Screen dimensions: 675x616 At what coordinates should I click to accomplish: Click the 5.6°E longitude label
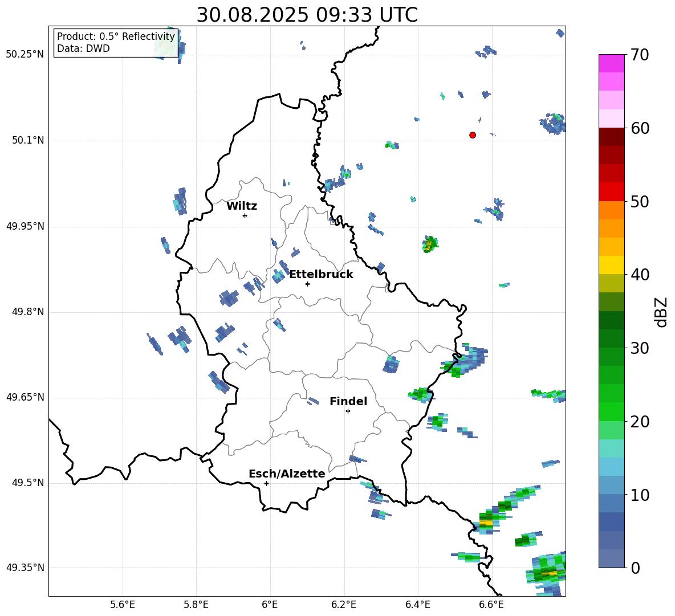click(123, 605)
